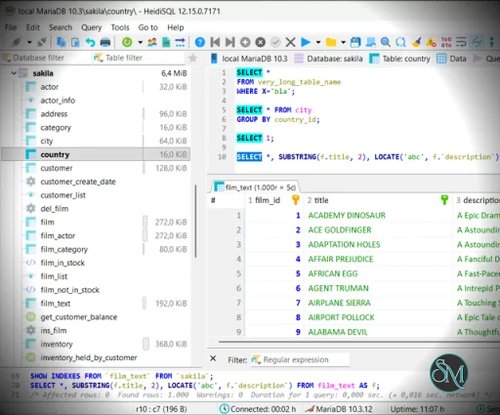
Task: Switch to local MariaDB 10.3 host tab
Action: (249, 59)
